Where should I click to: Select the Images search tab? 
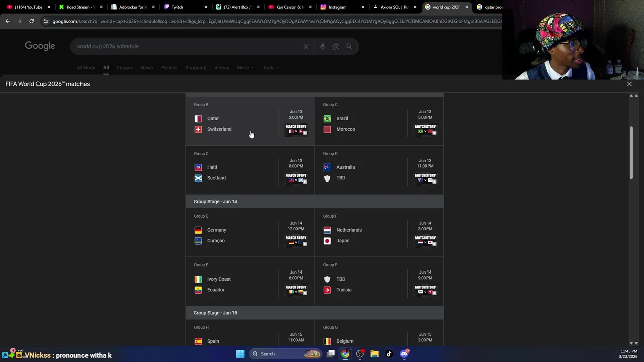125,68
